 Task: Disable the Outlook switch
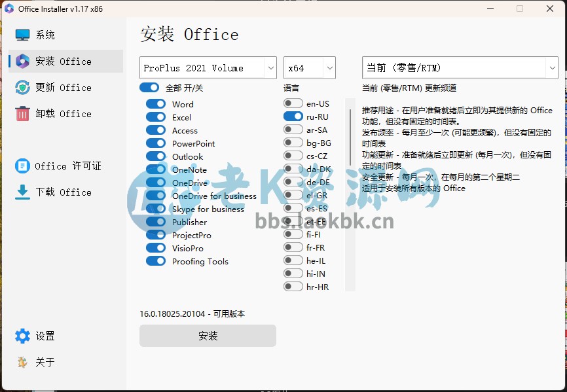pyautogui.click(x=156, y=156)
